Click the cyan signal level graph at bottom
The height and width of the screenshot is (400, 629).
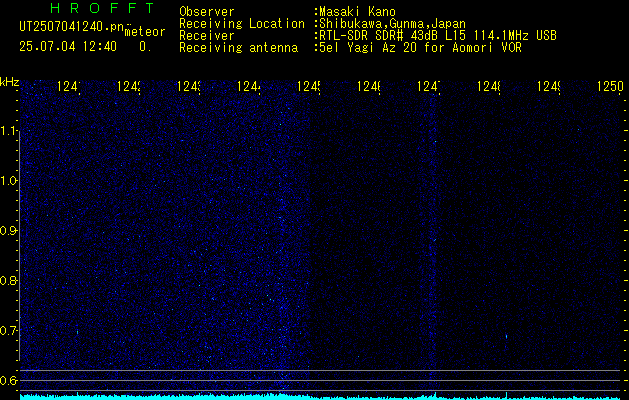320,396
